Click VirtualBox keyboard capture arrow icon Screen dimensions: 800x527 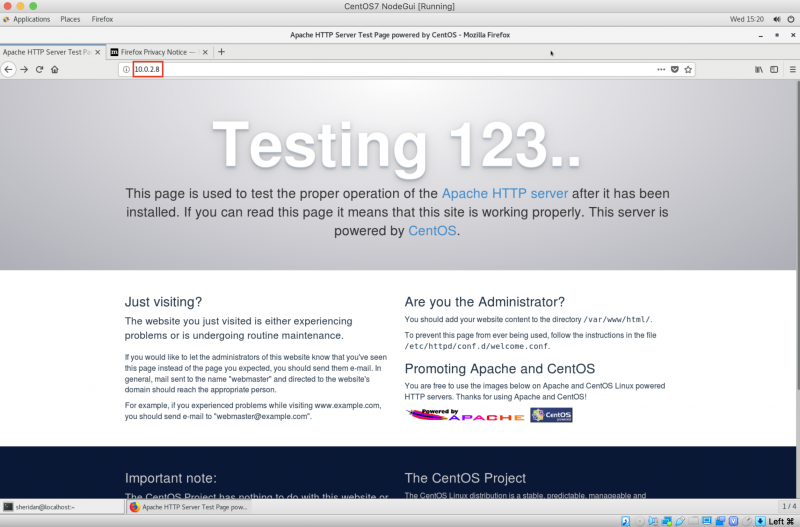[x=760, y=521]
